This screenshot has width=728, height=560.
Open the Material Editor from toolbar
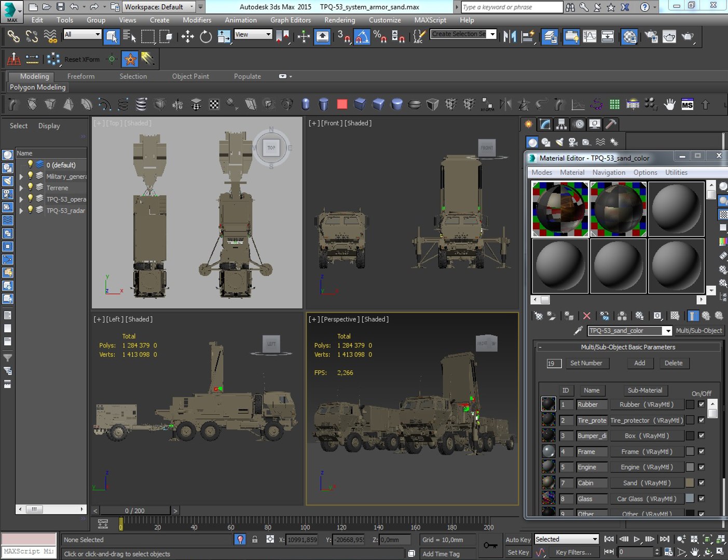629,36
